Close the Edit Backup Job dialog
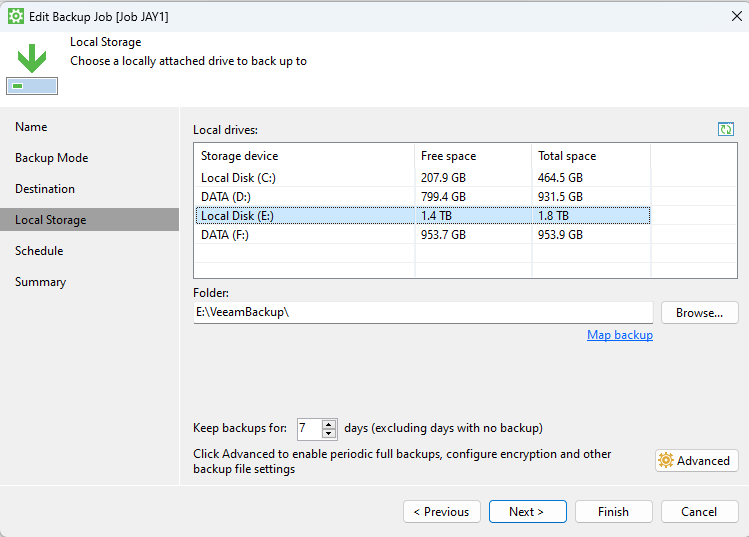This screenshot has height=537, width=749. tap(737, 16)
